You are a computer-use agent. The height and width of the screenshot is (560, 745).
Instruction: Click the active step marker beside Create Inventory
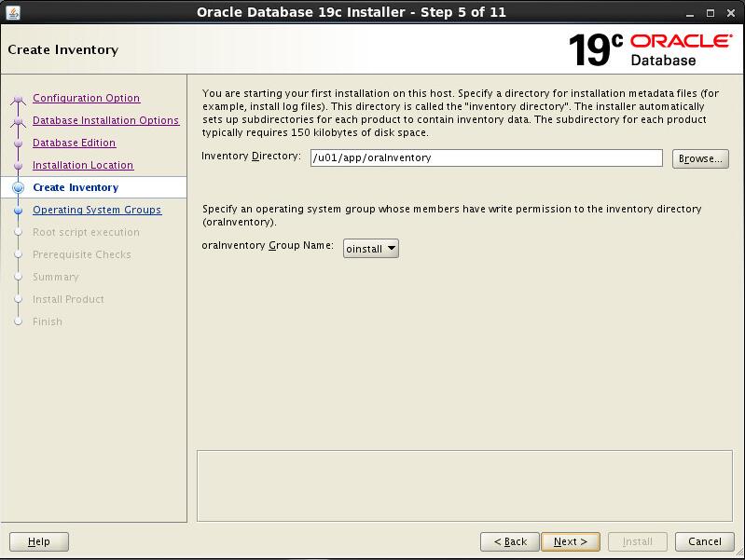tap(18, 188)
